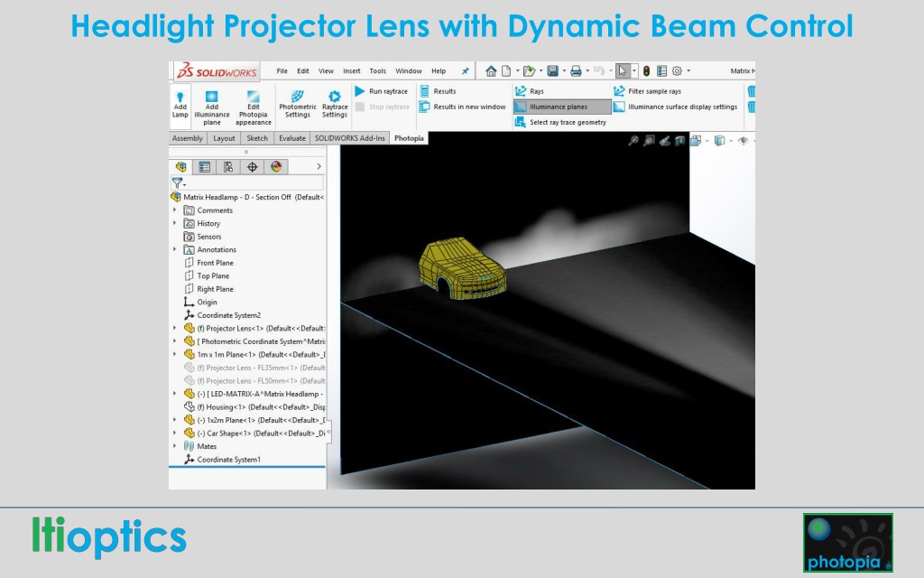The image size is (924, 578).
Task: Click the Home icon in the top toolbar
Action: coord(491,71)
